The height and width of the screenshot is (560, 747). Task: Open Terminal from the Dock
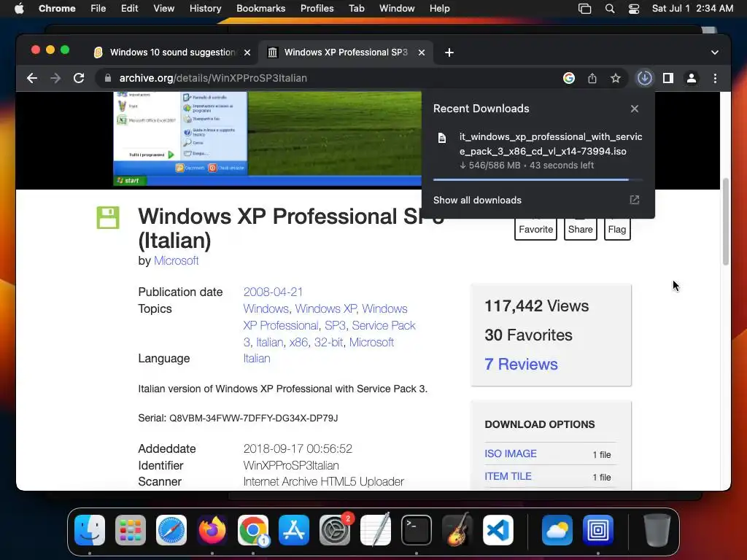pos(417,530)
